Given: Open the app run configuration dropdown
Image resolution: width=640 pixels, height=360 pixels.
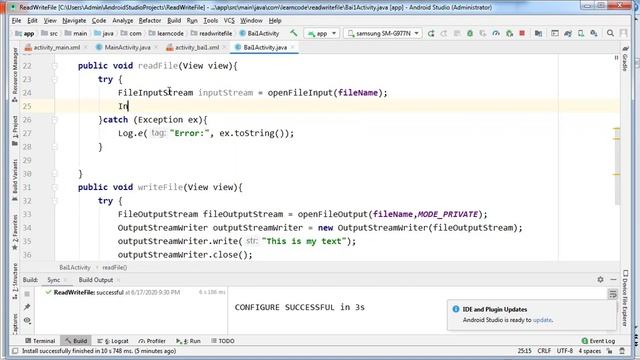Looking at the screenshot, I should 322,33.
